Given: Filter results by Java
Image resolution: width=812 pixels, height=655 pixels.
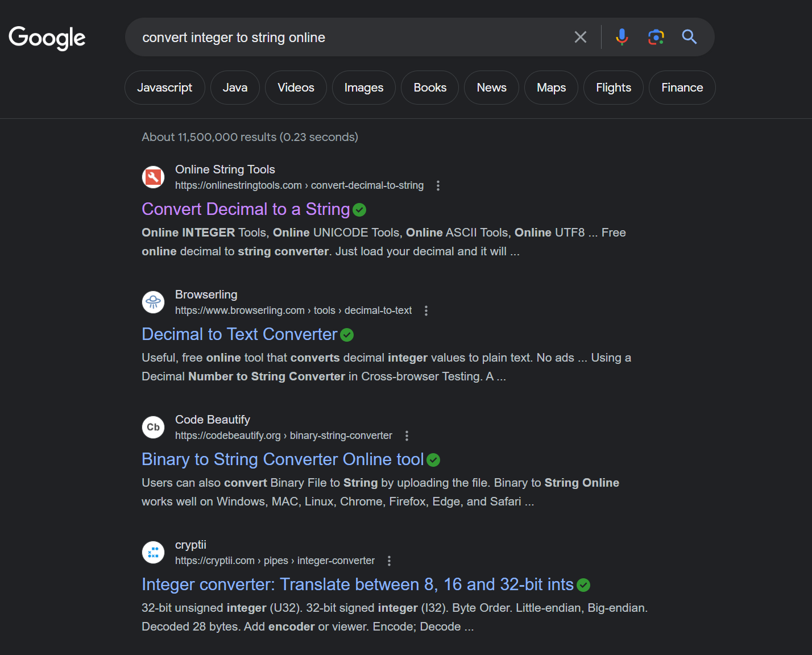Looking at the screenshot, I should tap(235, 88).
